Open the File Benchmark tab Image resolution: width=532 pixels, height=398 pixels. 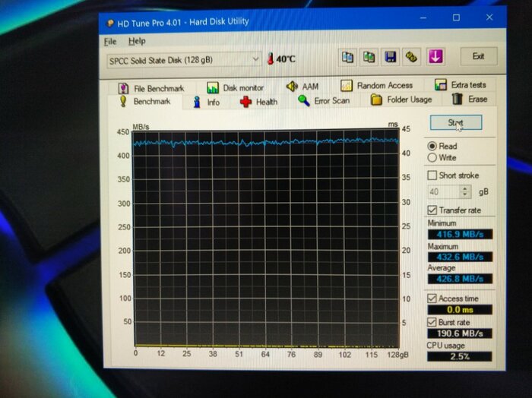pyautogui.click(x=151, y=88)
